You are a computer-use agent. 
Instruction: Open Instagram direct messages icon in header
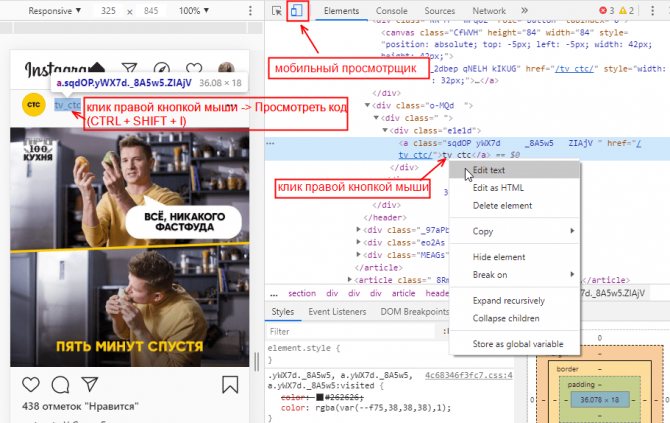(x=129, y=68)
